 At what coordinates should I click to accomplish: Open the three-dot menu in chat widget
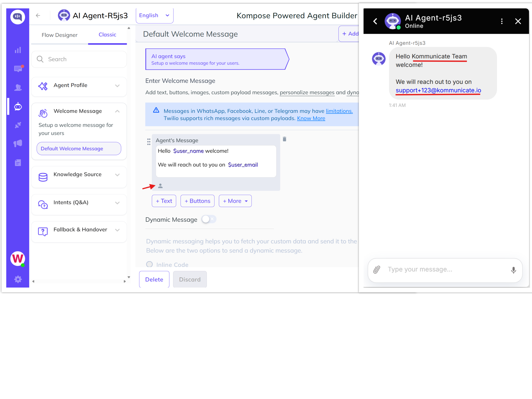[502, 21]
